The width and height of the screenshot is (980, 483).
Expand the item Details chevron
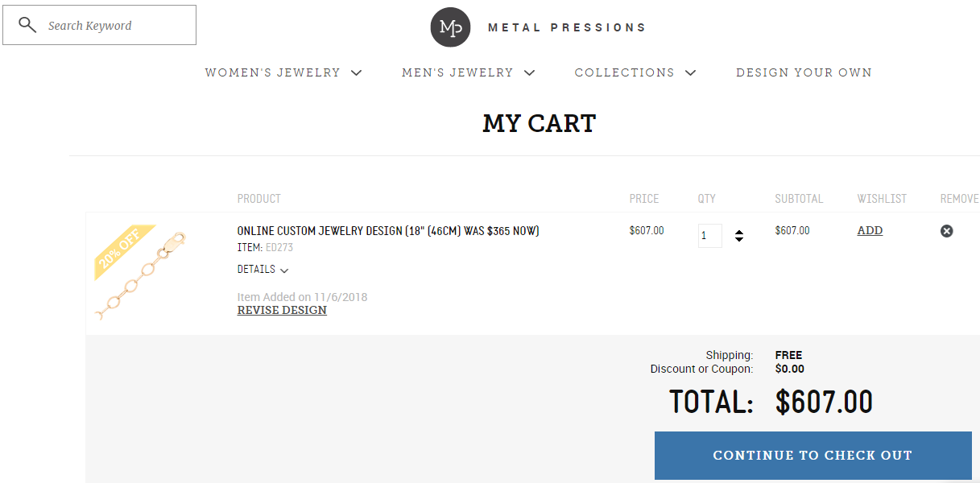coord(284,270)
